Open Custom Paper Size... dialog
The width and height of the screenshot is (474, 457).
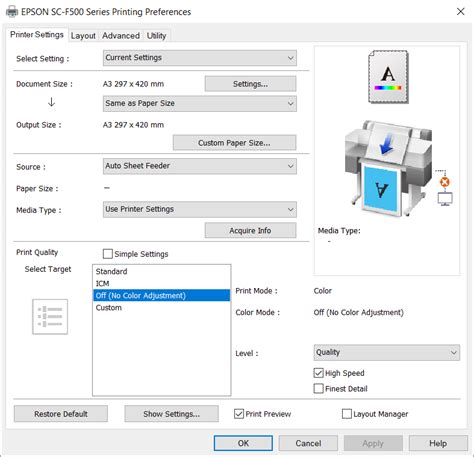pos(234,143)
